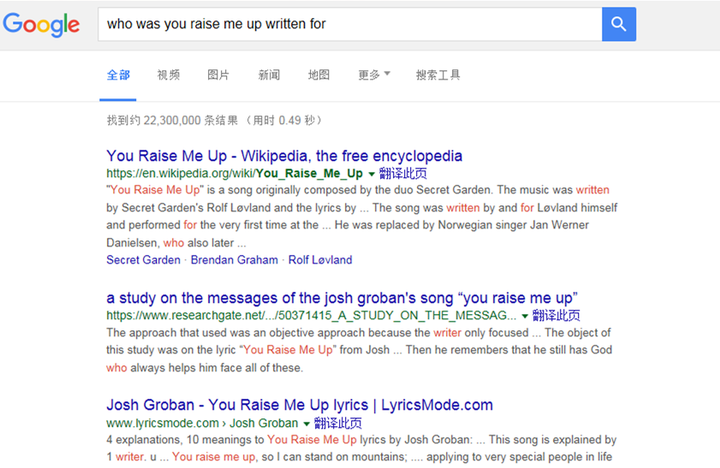Open the Brendan Graham sitelink
Screen dimensions: 720x468
coord(234,260)
